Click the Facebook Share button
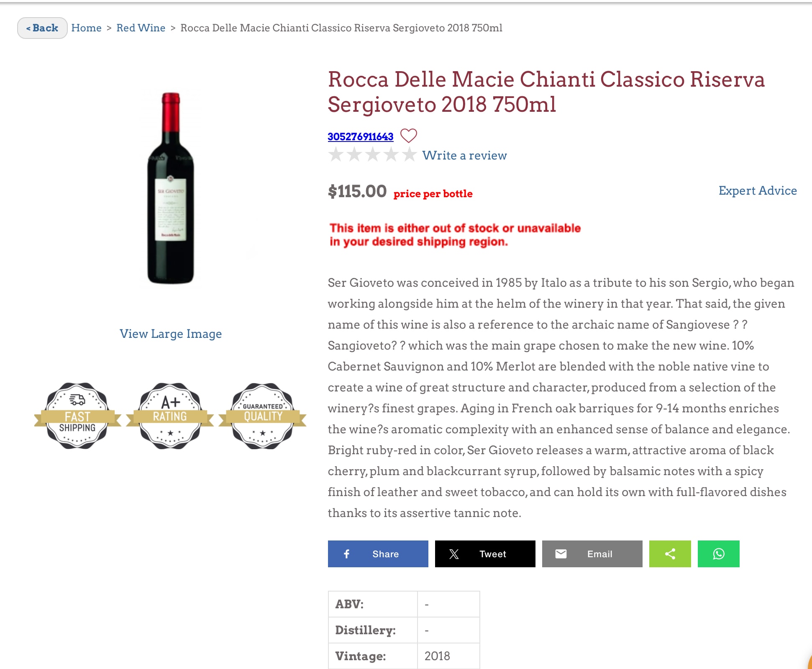The width and height of the screenshot is (812, 669). pyautogui.click(x=378, y=553)
